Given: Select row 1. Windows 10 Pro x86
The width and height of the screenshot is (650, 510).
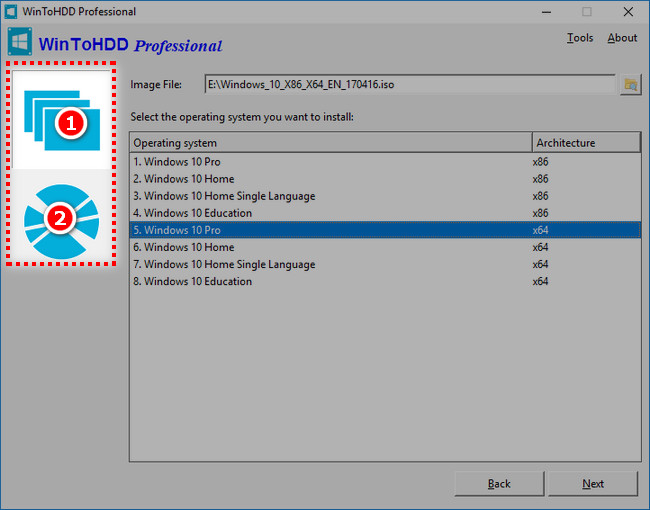Looking at the screenshot, I should (x=385, y=162).
